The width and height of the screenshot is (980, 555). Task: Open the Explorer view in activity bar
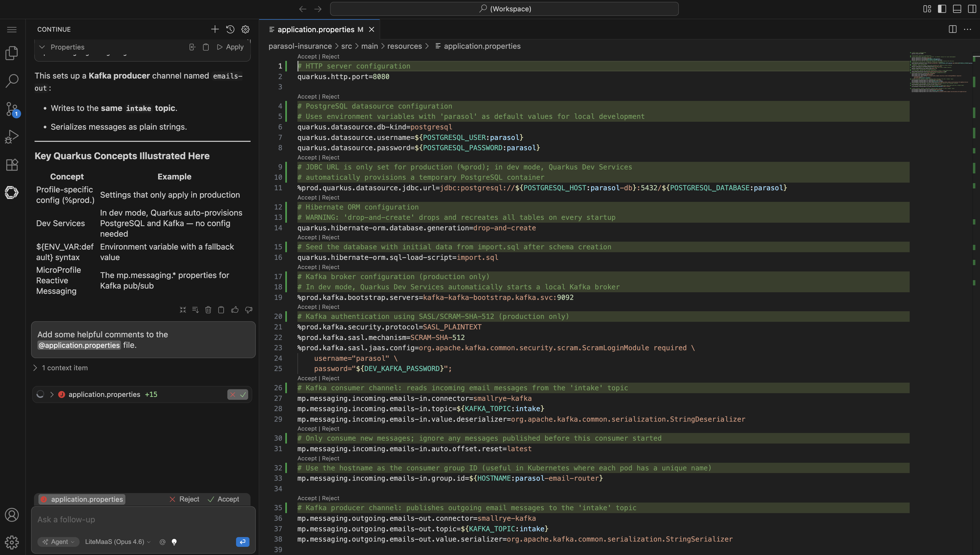12,53
